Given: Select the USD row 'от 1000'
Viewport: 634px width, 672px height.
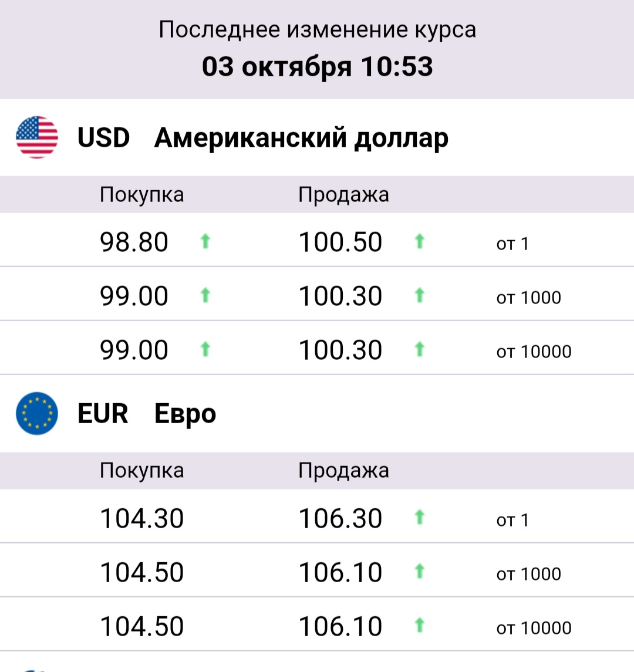Looking at the screenshot, I should click(317, 294).
